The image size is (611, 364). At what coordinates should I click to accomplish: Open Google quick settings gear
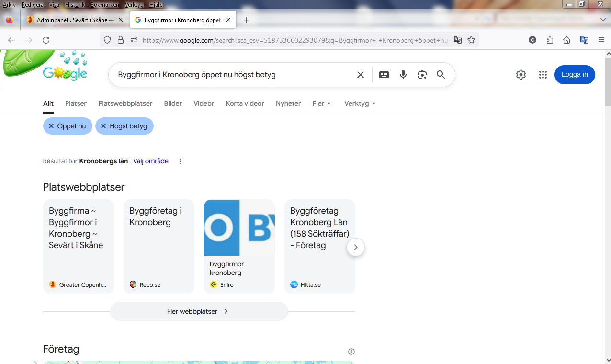coord(521,75)
